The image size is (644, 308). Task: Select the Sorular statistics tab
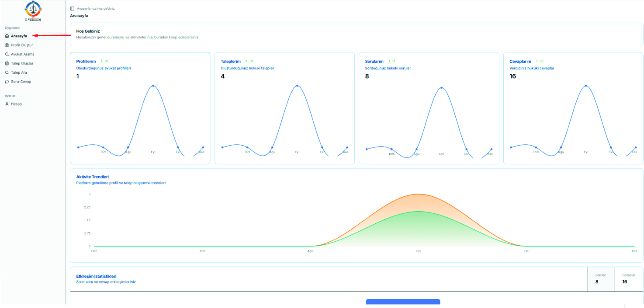(600, 279)
